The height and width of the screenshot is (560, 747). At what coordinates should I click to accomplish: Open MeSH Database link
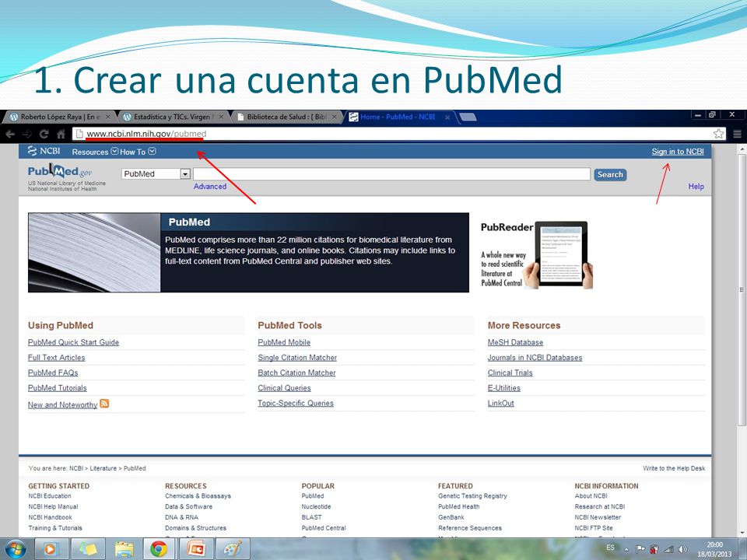515,342
